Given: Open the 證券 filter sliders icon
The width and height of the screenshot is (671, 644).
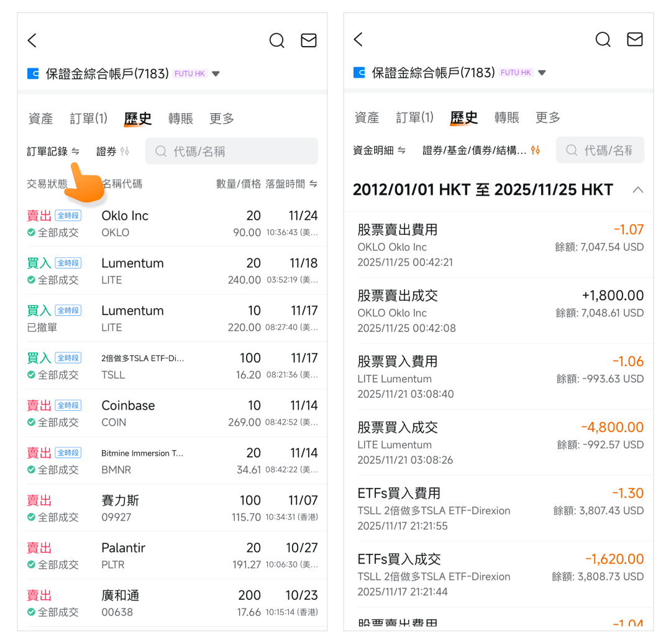Looking at the screenshot, I should coord(125,151).
